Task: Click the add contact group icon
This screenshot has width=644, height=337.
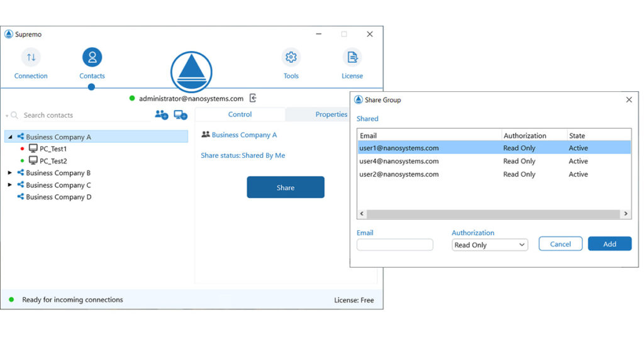Action: [162, 115]
